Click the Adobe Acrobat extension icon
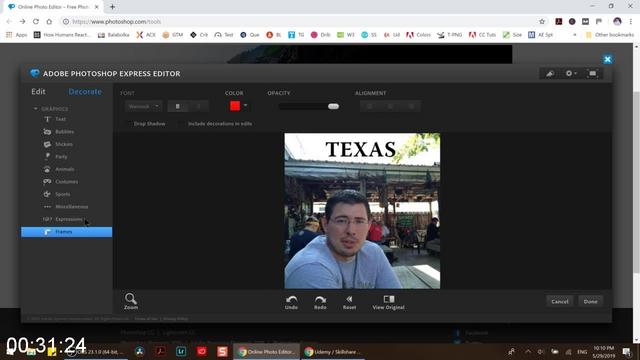 pyautogui.click(x=559, y=21)
